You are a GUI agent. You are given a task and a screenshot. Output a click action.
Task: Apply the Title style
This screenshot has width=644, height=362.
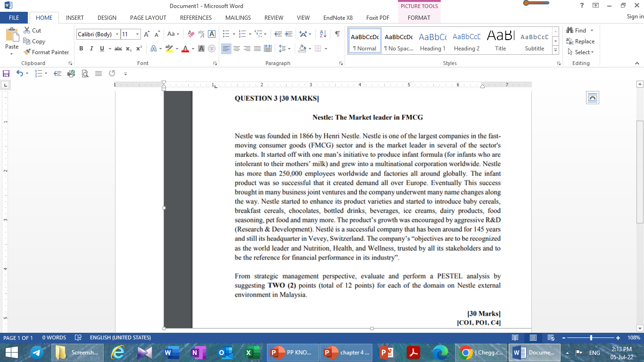point(501,41)
